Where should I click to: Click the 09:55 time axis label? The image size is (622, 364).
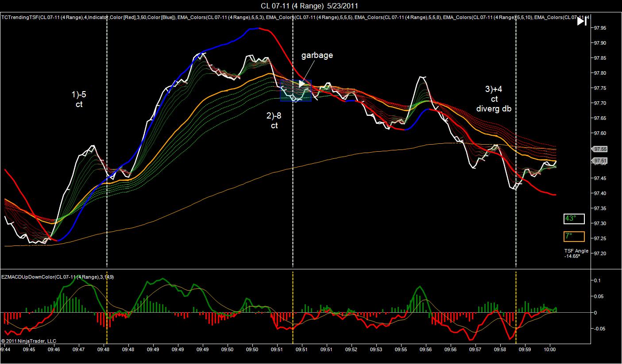coord(401,349)
